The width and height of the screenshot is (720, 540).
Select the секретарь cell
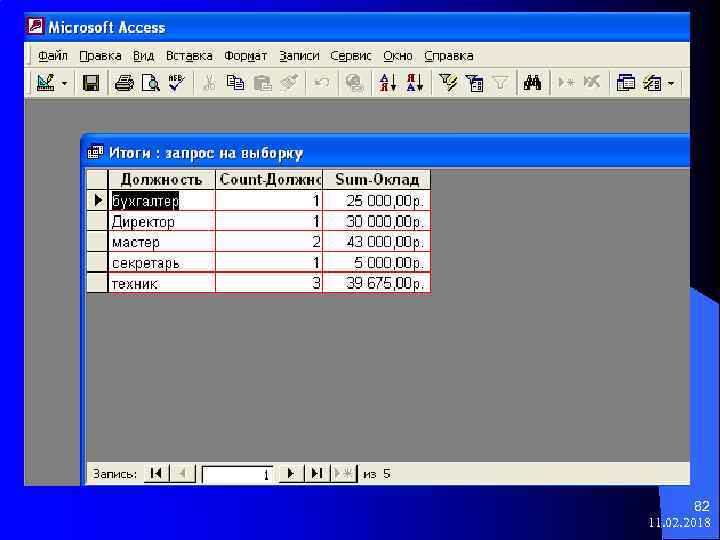pyautogui.click(x=161, y=263)
